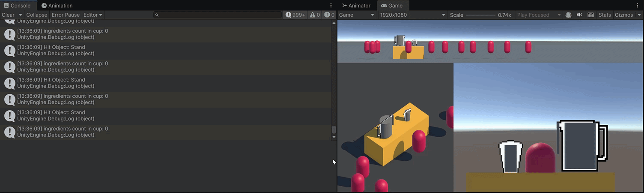Open the Play Focused dropdown
Image resolution: width=644 pixels, height=193 pixels.
(539, 15)
